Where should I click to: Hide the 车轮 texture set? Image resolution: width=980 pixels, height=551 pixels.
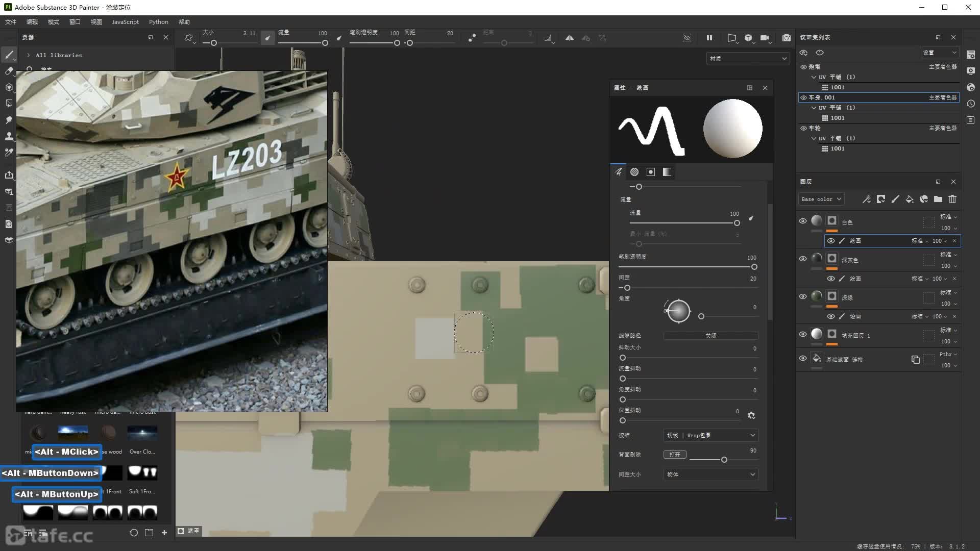803,128
